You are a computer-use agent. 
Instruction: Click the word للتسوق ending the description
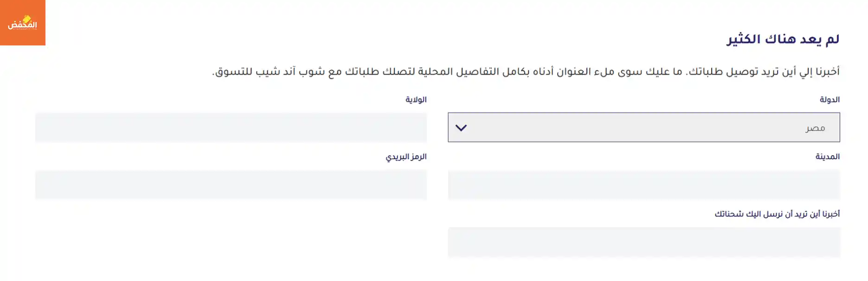click(232, 71)
